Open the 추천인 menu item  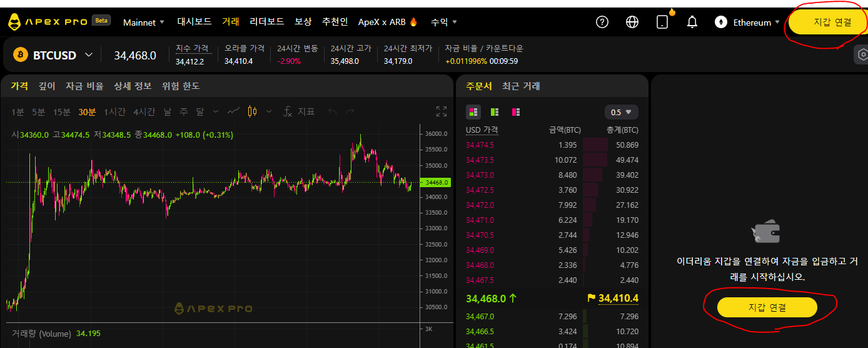[335, 22]
